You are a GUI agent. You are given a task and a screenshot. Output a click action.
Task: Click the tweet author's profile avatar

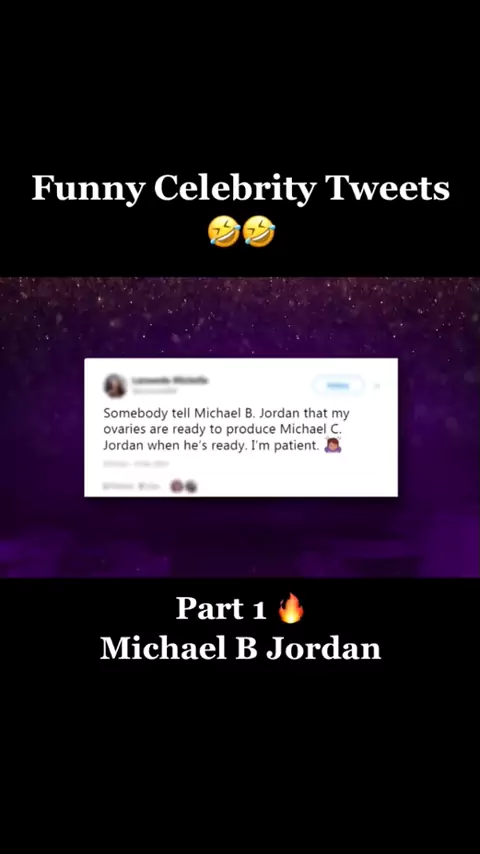[x=115, y=386]
